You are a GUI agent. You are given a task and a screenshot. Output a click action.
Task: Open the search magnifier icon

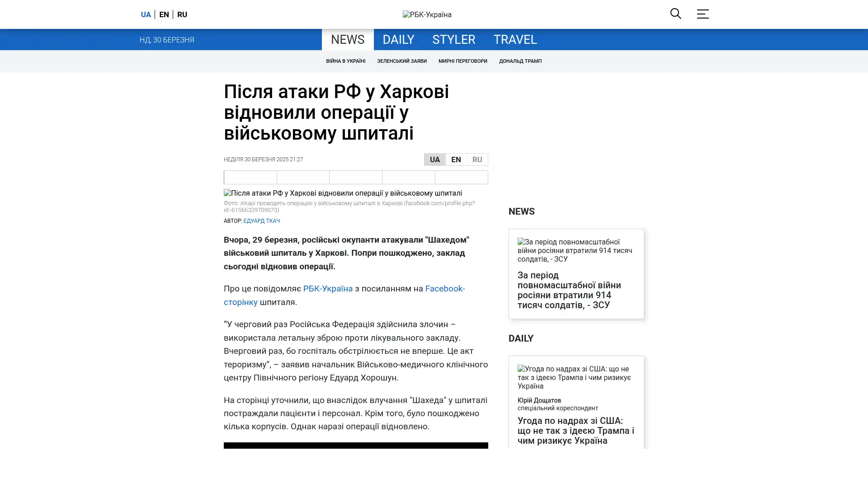click(x=675, y=14)
